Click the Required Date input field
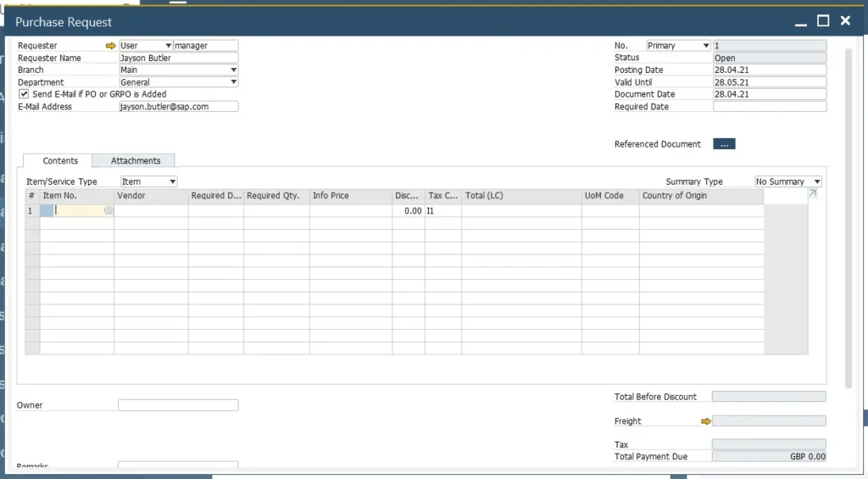The width and height of the screenshot is (868, 479). click(769, 107)
